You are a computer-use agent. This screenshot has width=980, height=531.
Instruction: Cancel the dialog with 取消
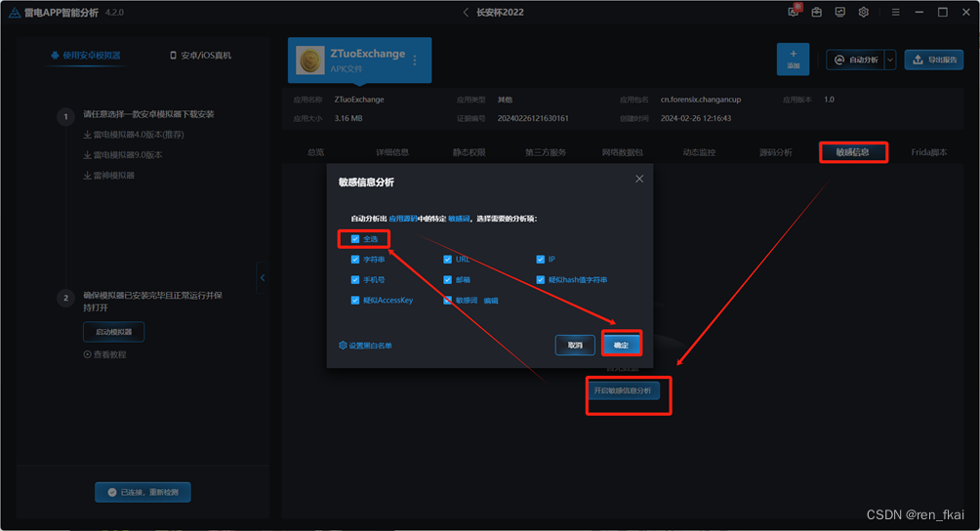[575, 345]
